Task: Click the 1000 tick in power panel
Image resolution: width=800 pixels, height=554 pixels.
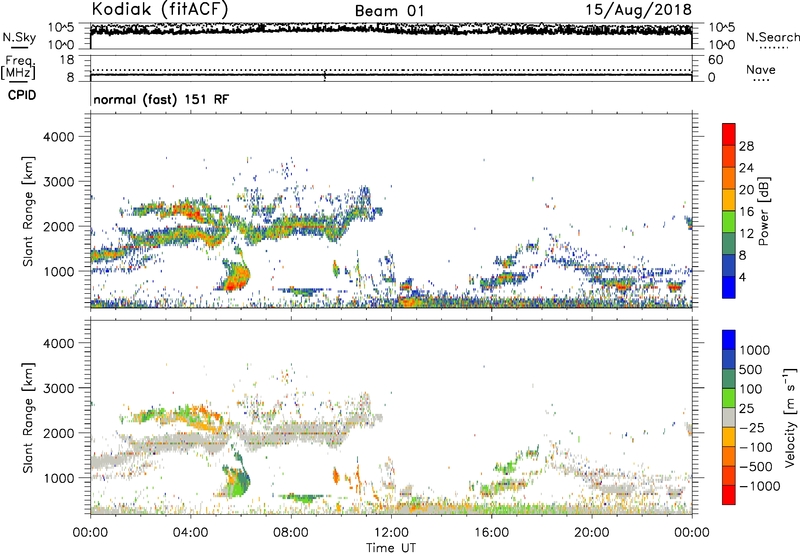Action: (x=58, y=271)
